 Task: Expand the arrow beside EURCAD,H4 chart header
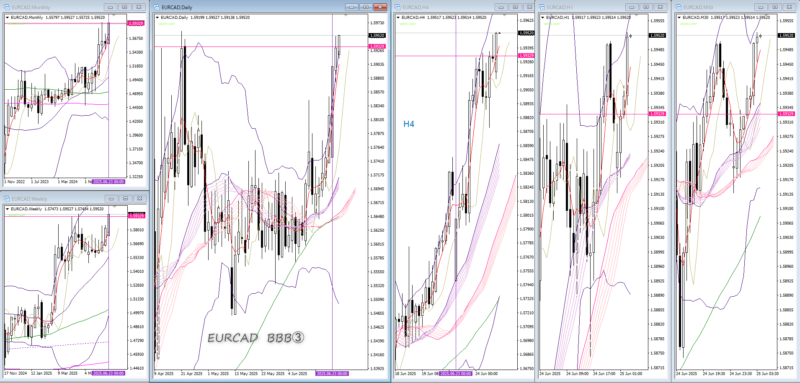pyautogui.click(x=399, y=17)
